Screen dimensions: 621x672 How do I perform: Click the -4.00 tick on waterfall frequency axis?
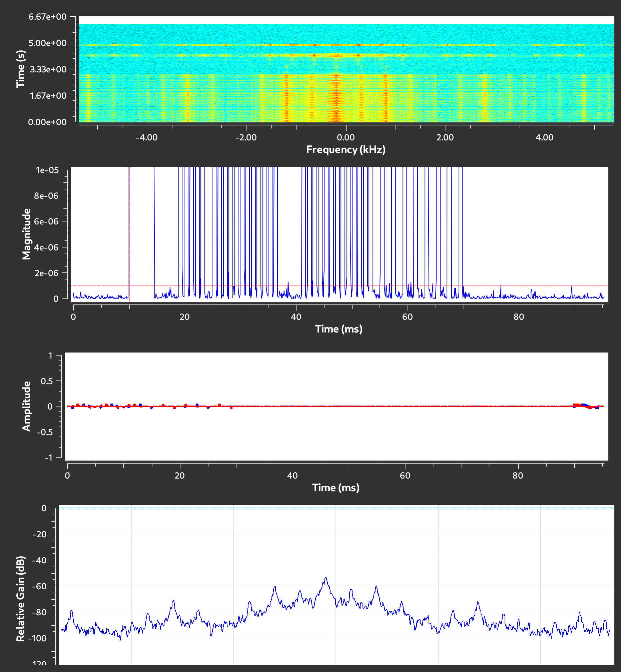[x=146, y=137]
